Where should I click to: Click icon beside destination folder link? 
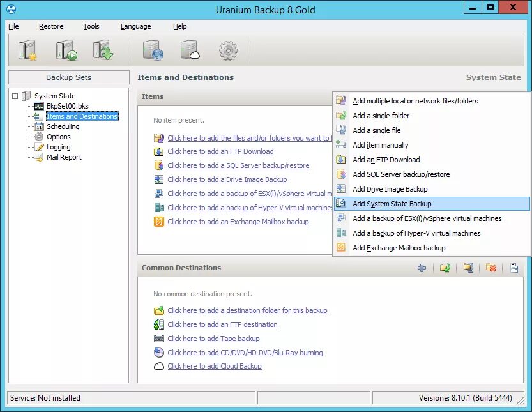click(x=159, y=310)
